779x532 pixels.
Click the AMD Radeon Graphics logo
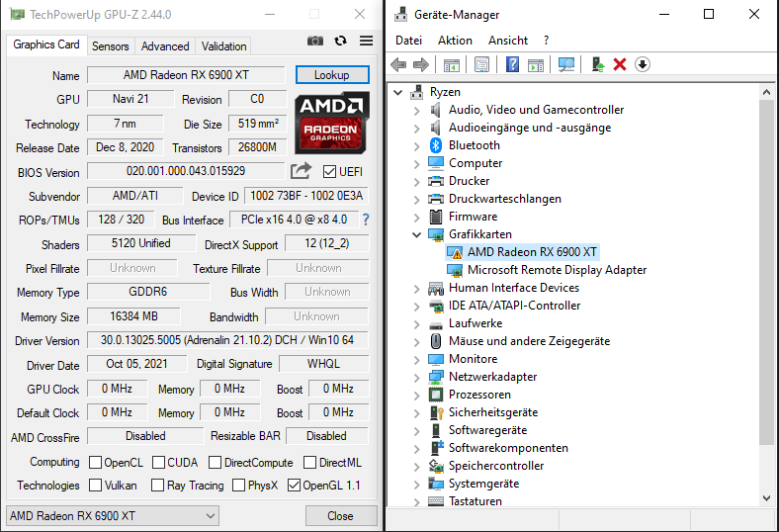[332, 123]
